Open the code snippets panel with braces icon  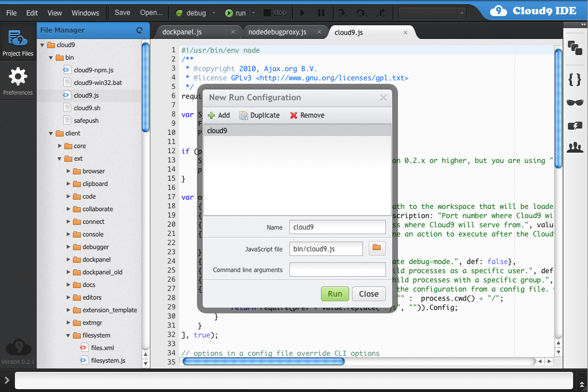click(x=575, y=80)
